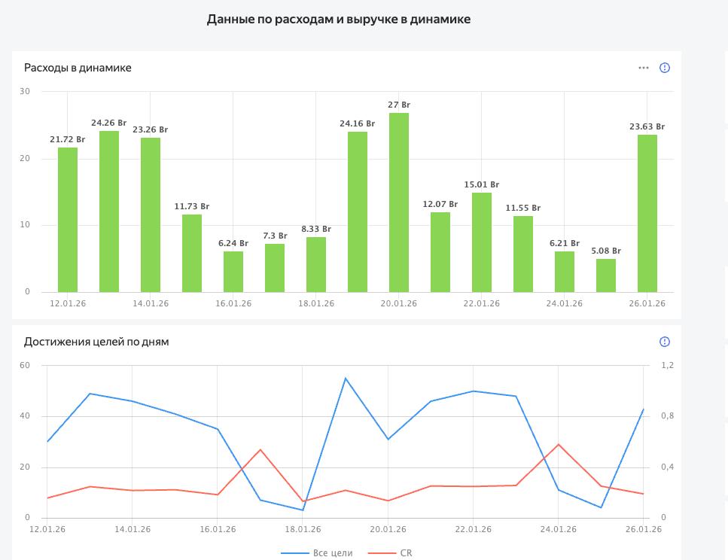
Task: Toggle the Все цели series in legend
Action: pos(332,553)
